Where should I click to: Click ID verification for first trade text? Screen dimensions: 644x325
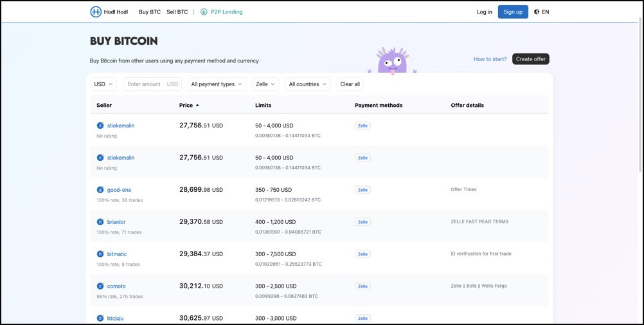coord(481,254)
